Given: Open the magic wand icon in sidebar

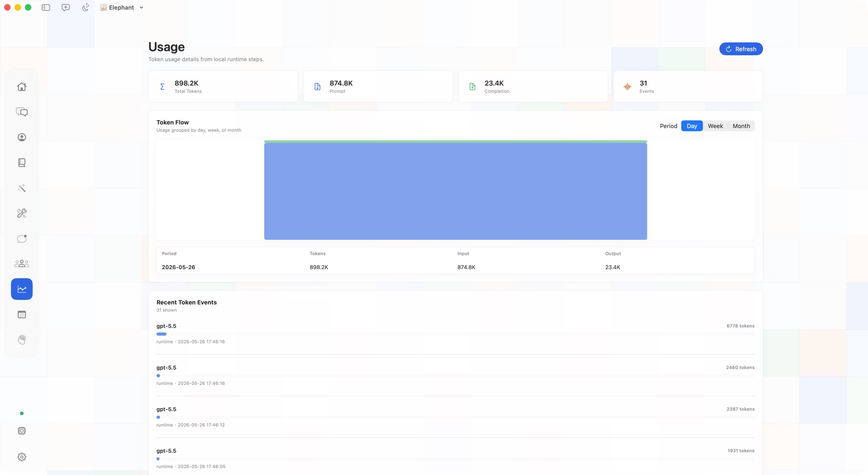Looking at the screenshot, I should click(22, 188).
